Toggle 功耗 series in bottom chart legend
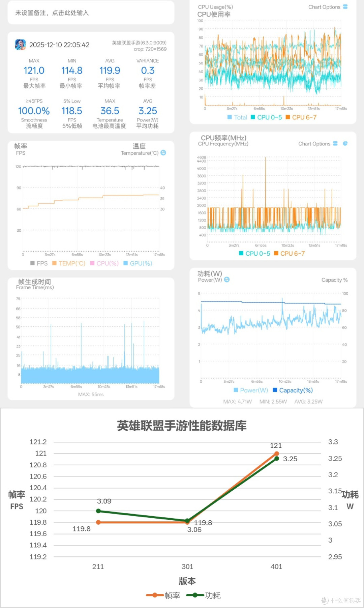Image resolution: width=364 pixels, height=608 pixels. pyautogui.click(x=204, y=596)
